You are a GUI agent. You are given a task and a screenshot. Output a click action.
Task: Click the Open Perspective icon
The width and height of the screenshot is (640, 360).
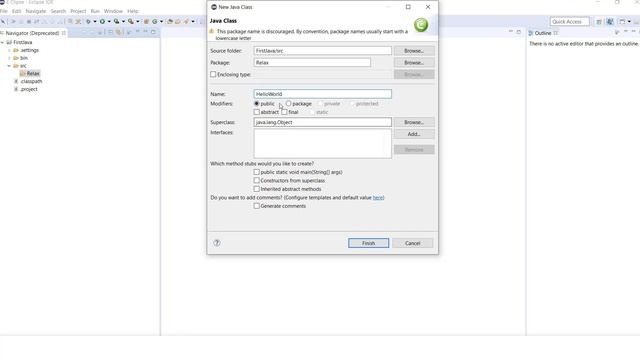click(x=599, y=22)
